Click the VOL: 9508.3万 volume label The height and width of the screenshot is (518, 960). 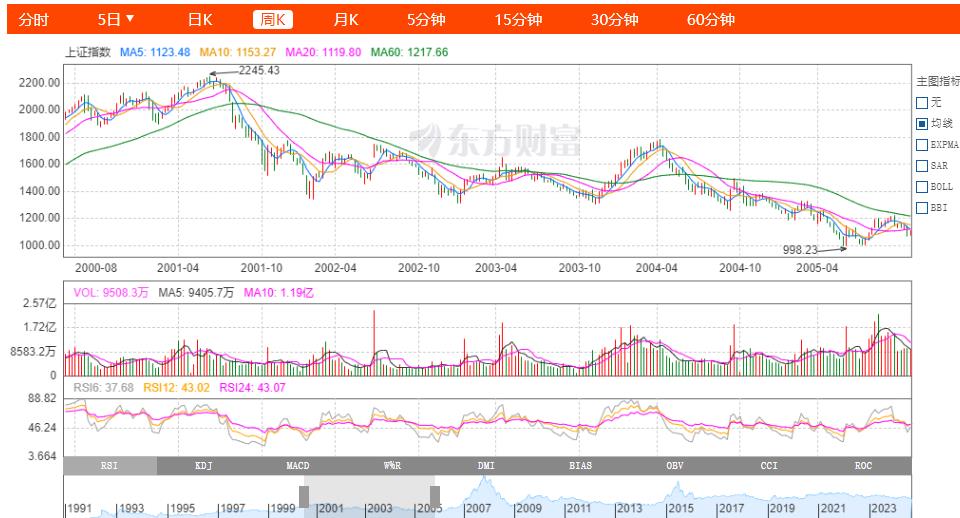pos(111,293)
